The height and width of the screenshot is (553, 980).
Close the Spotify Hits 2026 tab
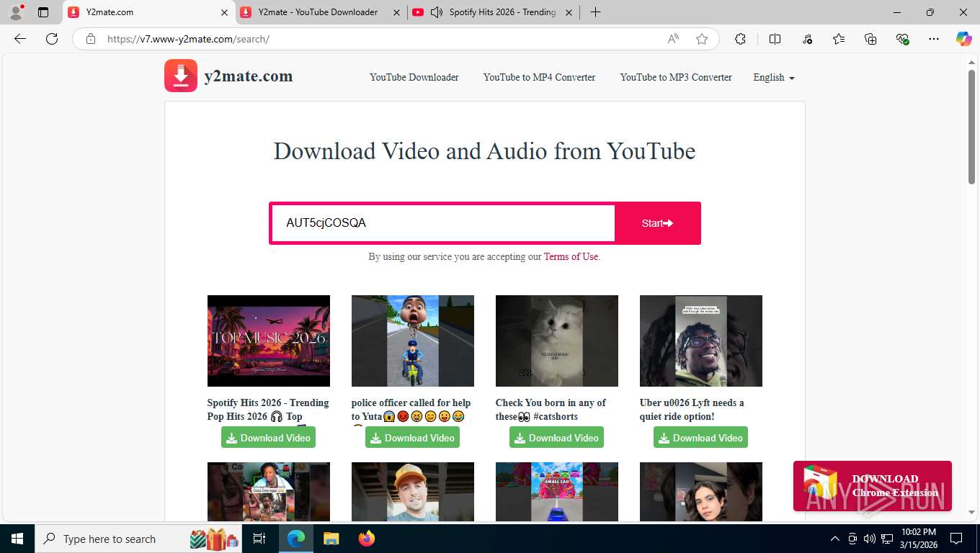coord(569,12)
